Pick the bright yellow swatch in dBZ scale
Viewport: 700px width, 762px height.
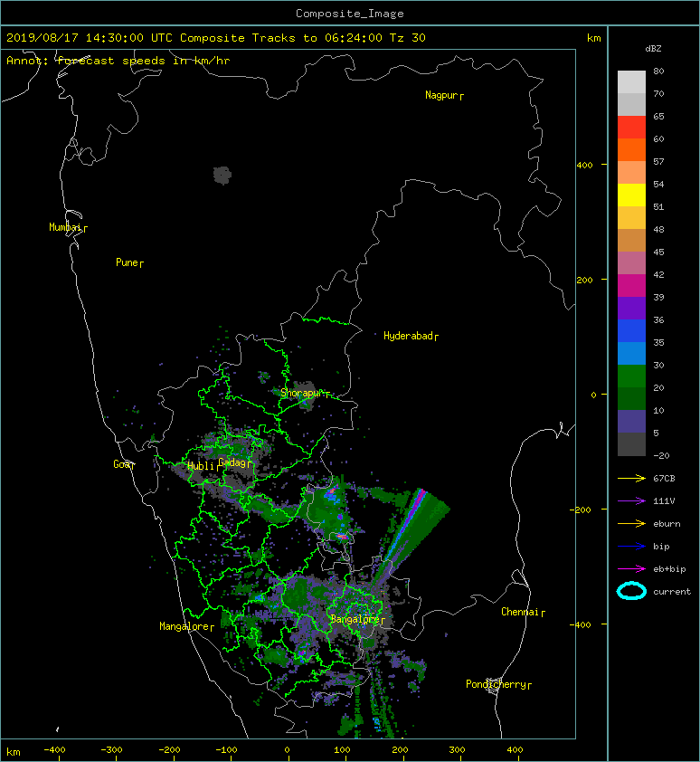pyautogui.click(x=631, y=195)
